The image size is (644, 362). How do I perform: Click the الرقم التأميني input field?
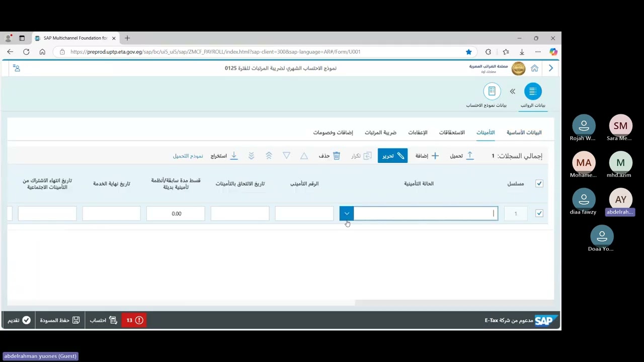click(304, 214)
